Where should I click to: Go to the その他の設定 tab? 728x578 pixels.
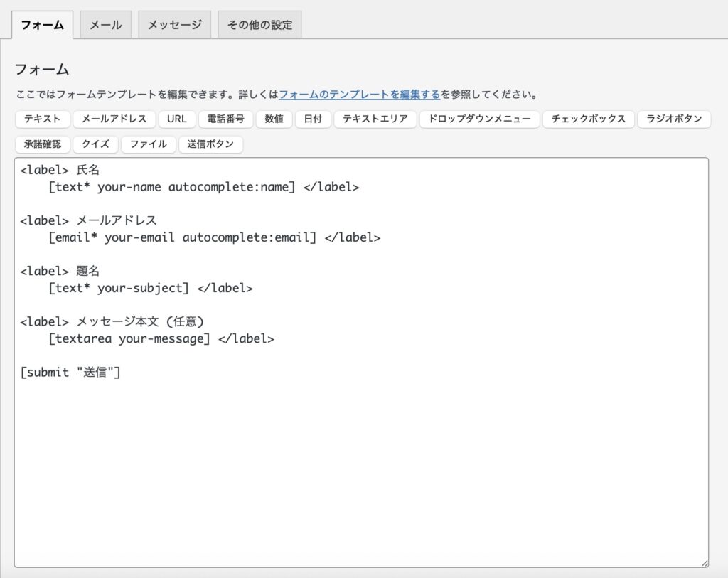point(259,25)
